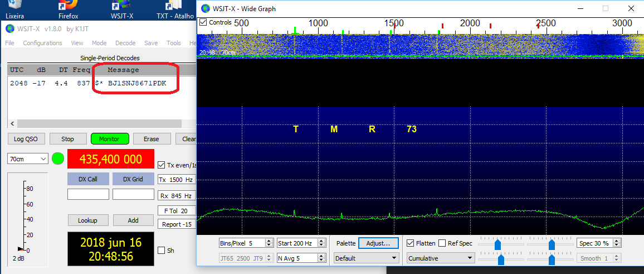
Task: Click the WSJT-X desktop shortcut icon
Action: (121, 7)
